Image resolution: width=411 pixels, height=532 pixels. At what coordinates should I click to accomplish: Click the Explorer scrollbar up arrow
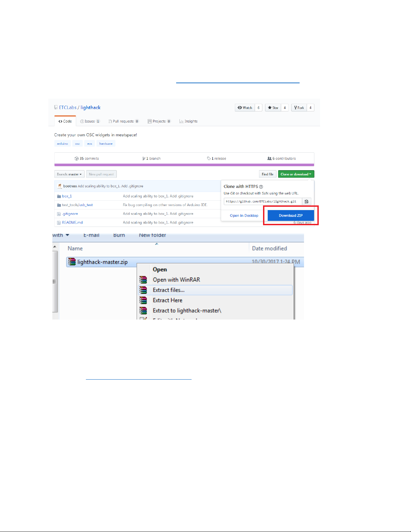(55, 247)
